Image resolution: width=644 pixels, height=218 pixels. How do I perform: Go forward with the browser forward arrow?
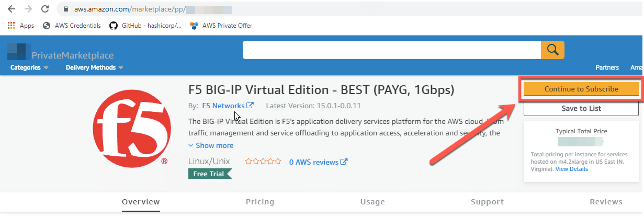click(x=28, y=9)
